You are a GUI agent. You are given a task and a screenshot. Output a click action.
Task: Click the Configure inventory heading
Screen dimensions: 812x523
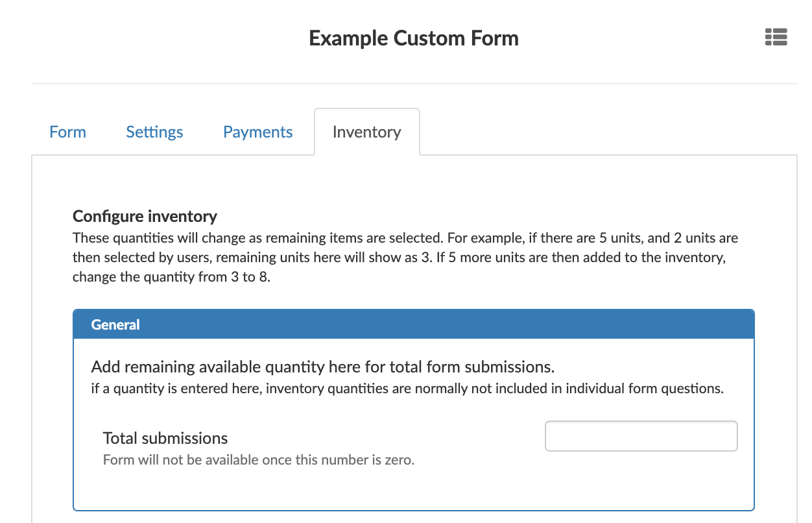coord(145,216)
